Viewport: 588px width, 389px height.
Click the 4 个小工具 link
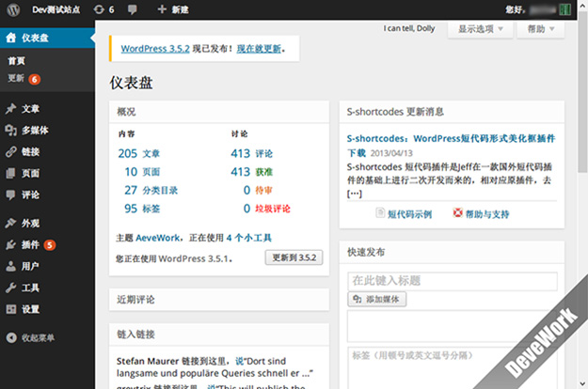[x=249, y=238]
